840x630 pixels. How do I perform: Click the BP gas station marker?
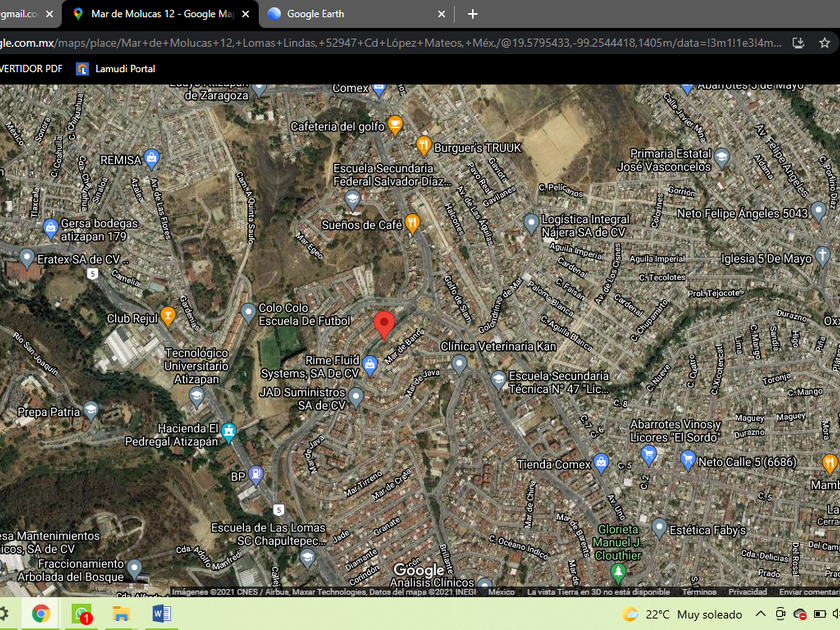[x=256, y=475]
